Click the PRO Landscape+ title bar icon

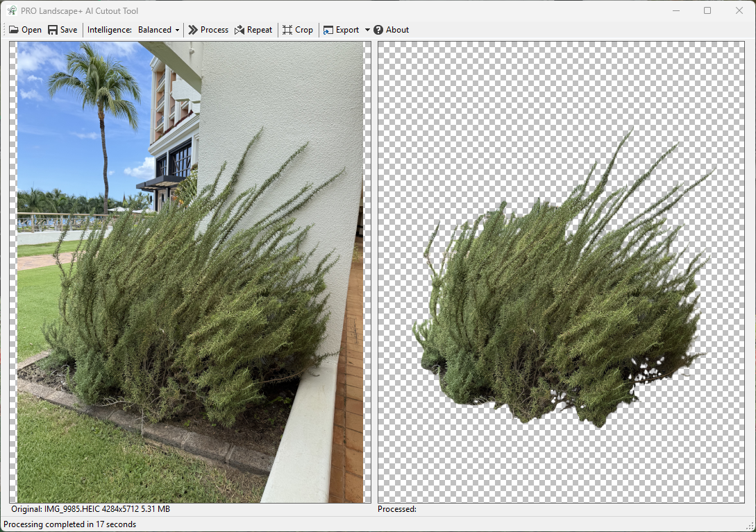[12, 10]
